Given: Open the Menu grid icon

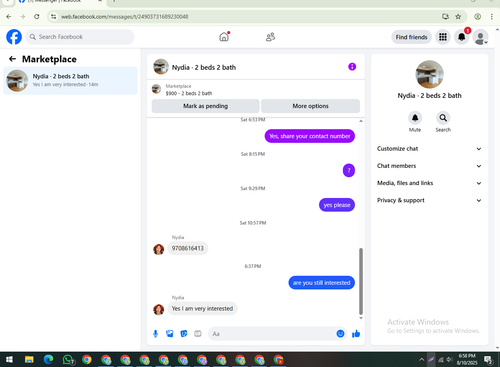Looking at the screenshot, I should (443, 37).
